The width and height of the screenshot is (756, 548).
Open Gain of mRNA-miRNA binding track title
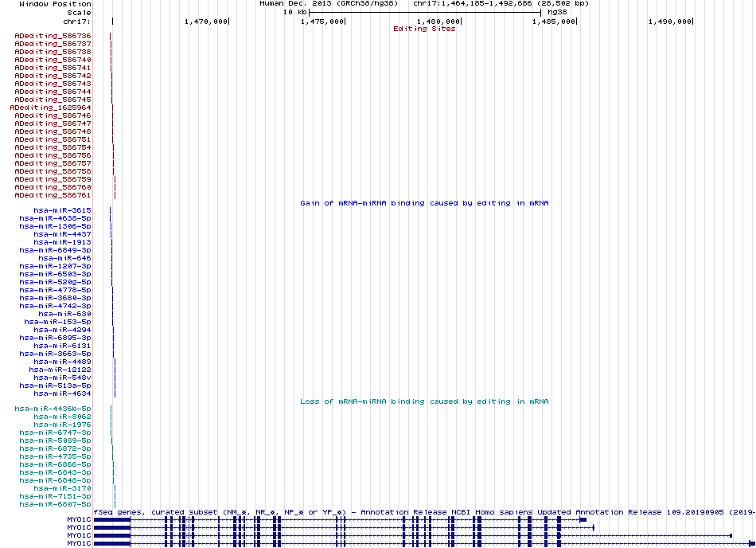point(424,203)
